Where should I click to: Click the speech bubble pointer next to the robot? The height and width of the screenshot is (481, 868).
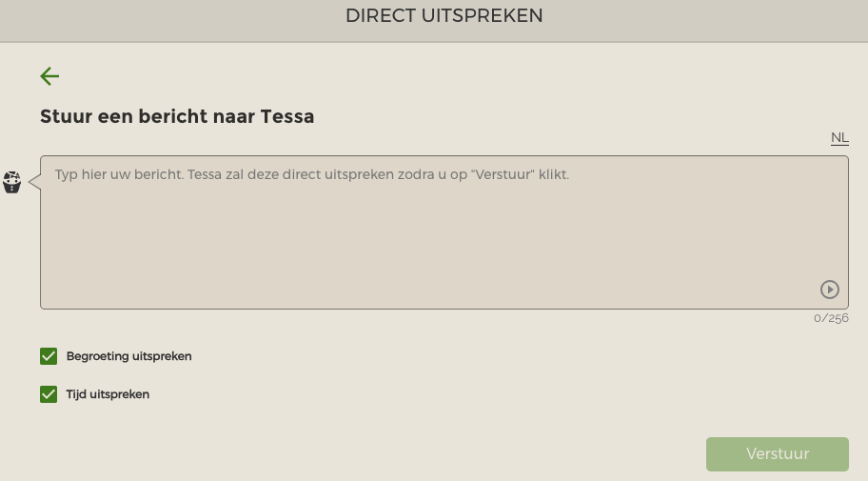(x=34, y=182)
